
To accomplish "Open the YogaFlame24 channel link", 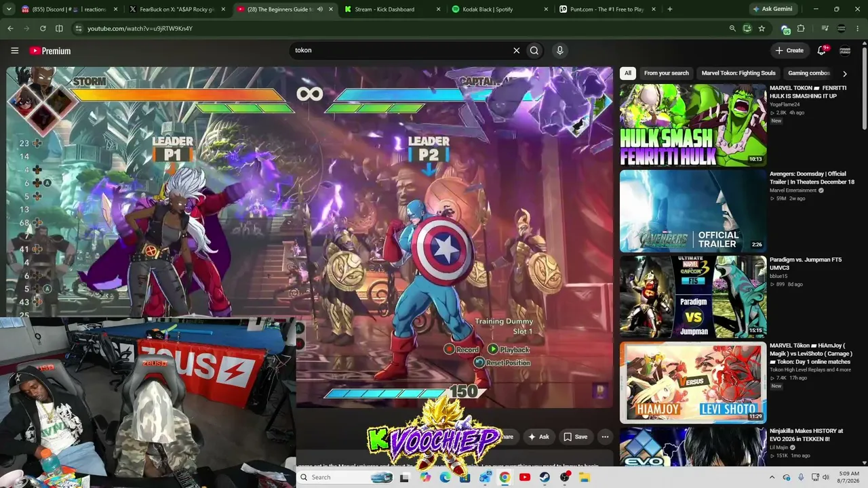I will [785, 104].
